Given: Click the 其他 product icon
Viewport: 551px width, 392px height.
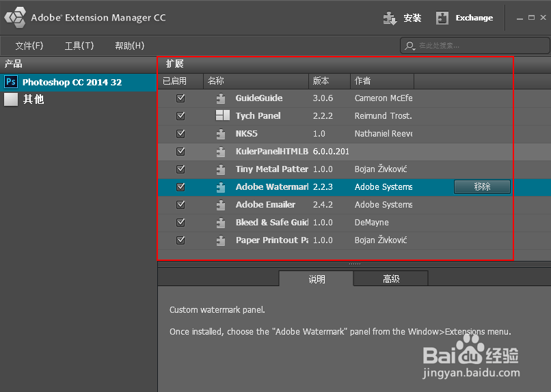Looking at the screenshot, I should point(11,99).
